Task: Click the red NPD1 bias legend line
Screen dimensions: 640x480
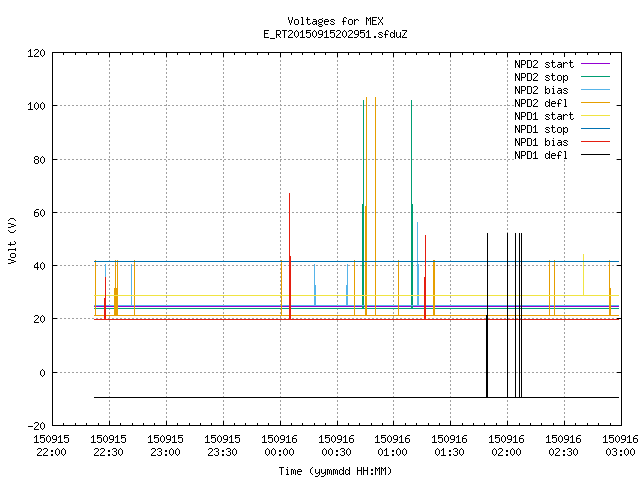Action: (595, 142)
